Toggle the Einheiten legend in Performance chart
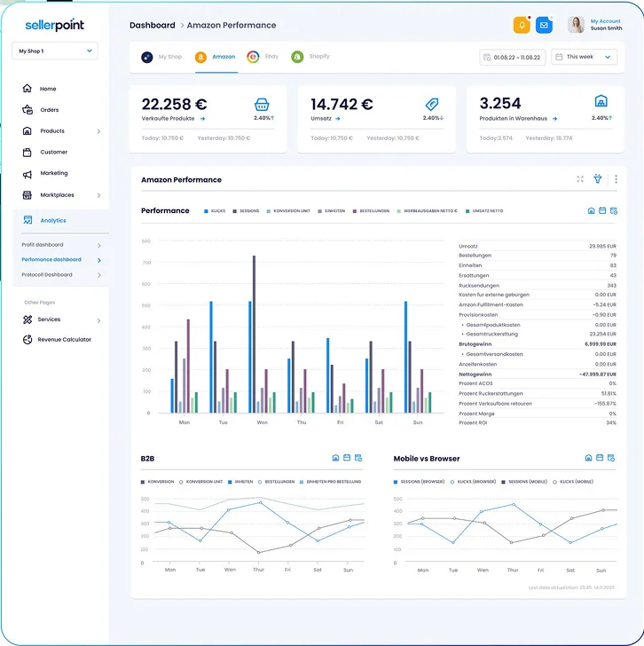The height and width of the screenshot is (646, 644). [x=332, y=211]
